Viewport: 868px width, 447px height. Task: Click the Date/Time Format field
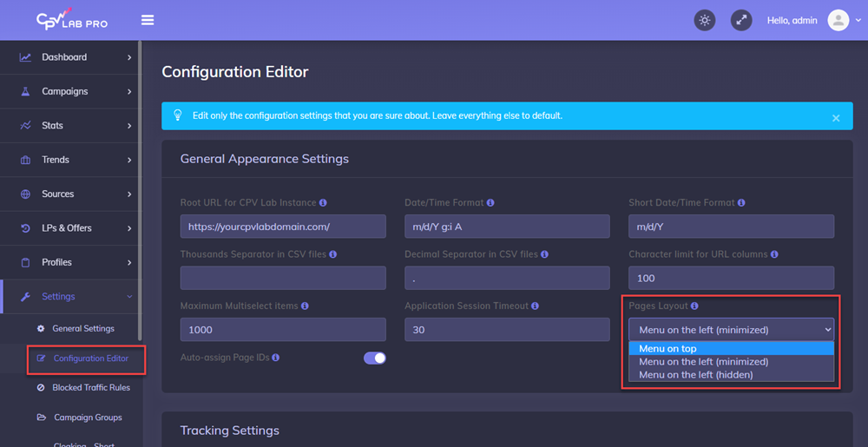pyautogui.click(x=507, y=227)
